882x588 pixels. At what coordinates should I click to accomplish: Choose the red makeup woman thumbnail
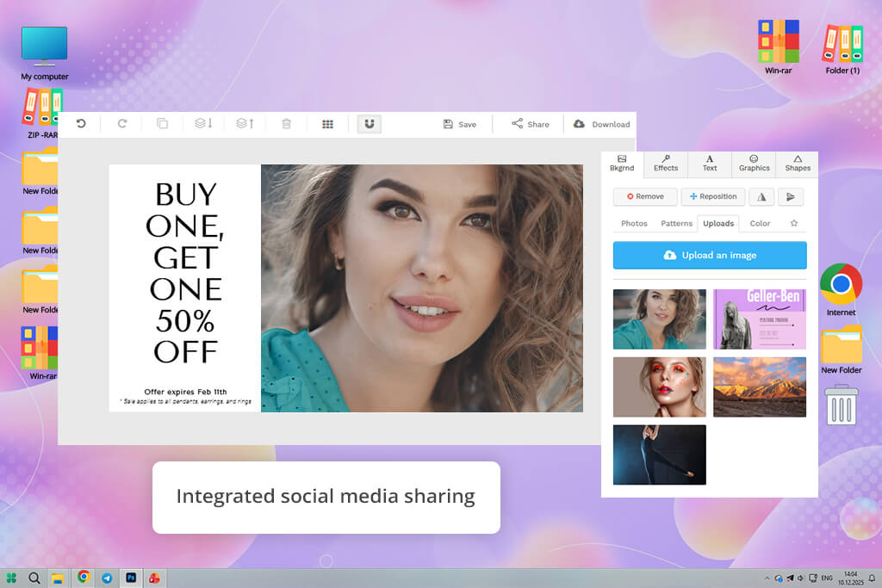(x=659, y=387)
